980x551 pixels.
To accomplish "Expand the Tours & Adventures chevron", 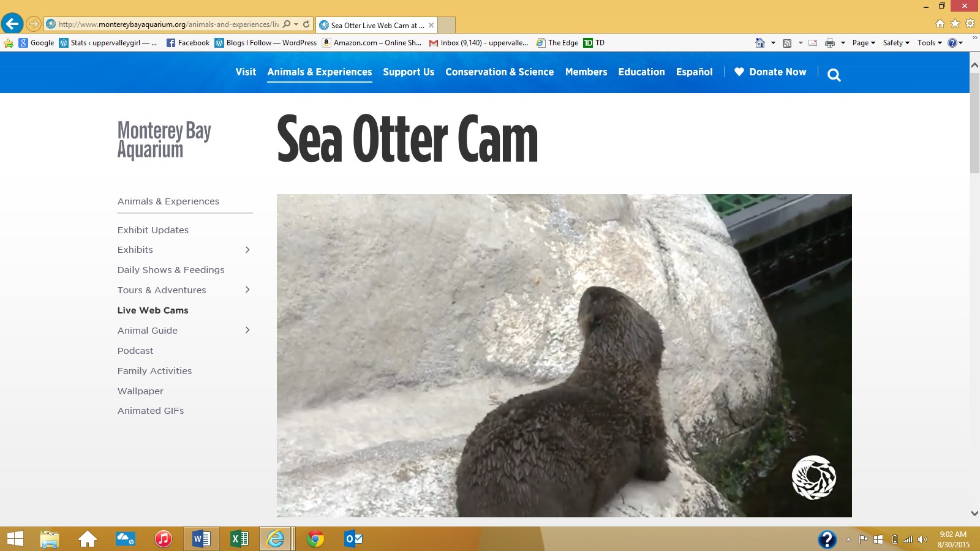I will tap(247, 290).
